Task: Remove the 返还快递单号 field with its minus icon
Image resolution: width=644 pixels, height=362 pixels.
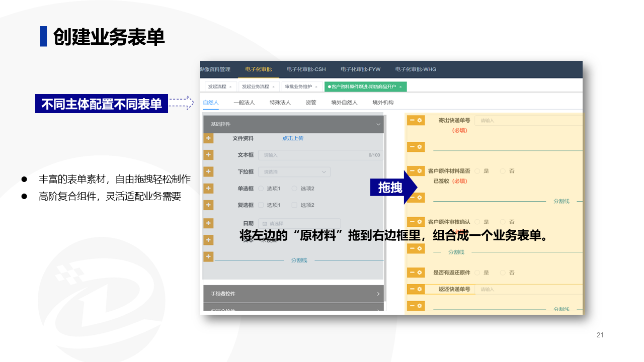Action: pos(412,289)
